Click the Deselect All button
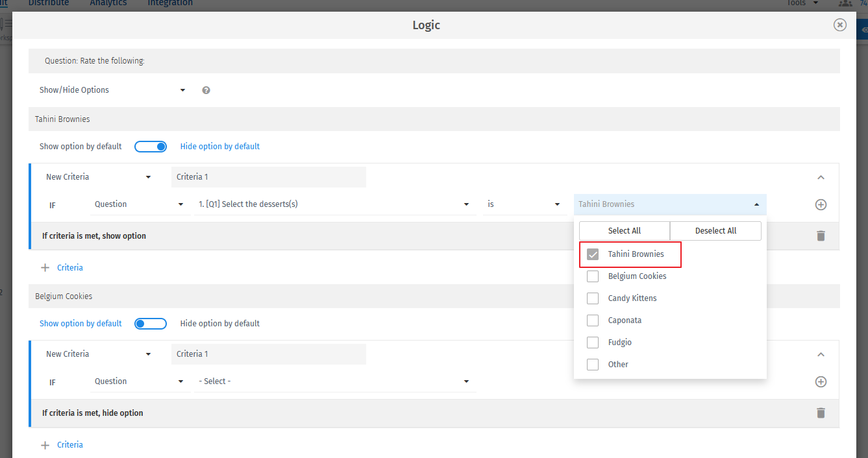The image size is (868, 458). [715, 231]
